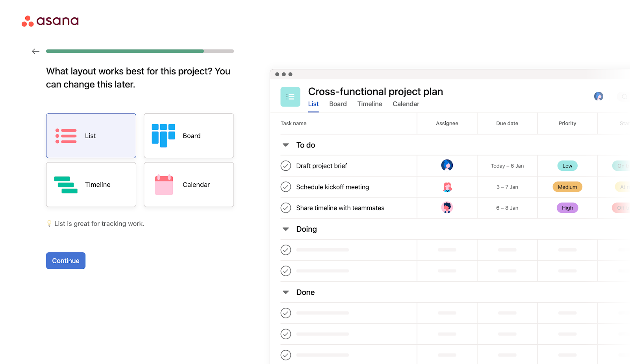
Task: Select the List layout icon
Action: pos(66,135)
